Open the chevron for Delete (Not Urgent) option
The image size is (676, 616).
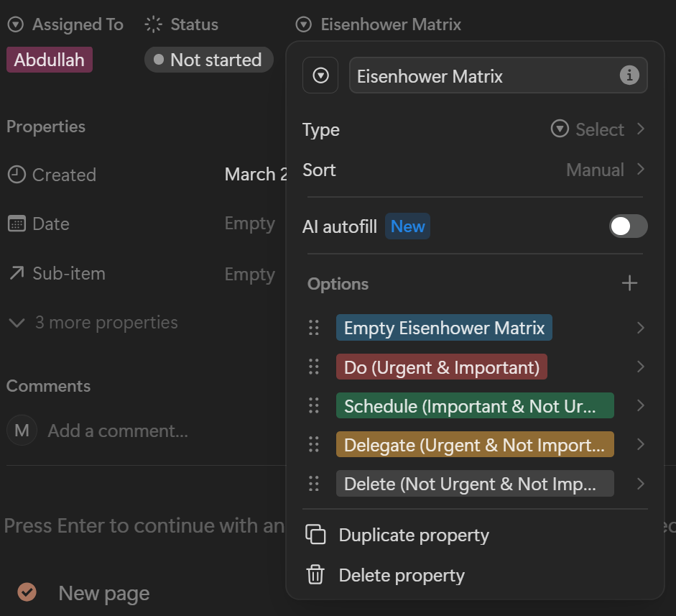point(641,484)
